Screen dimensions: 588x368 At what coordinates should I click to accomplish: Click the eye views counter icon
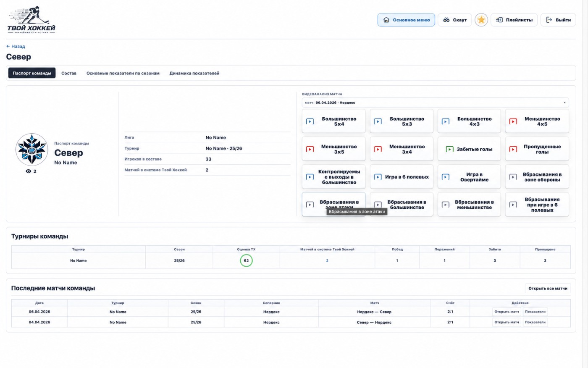[x=28, y=171]
